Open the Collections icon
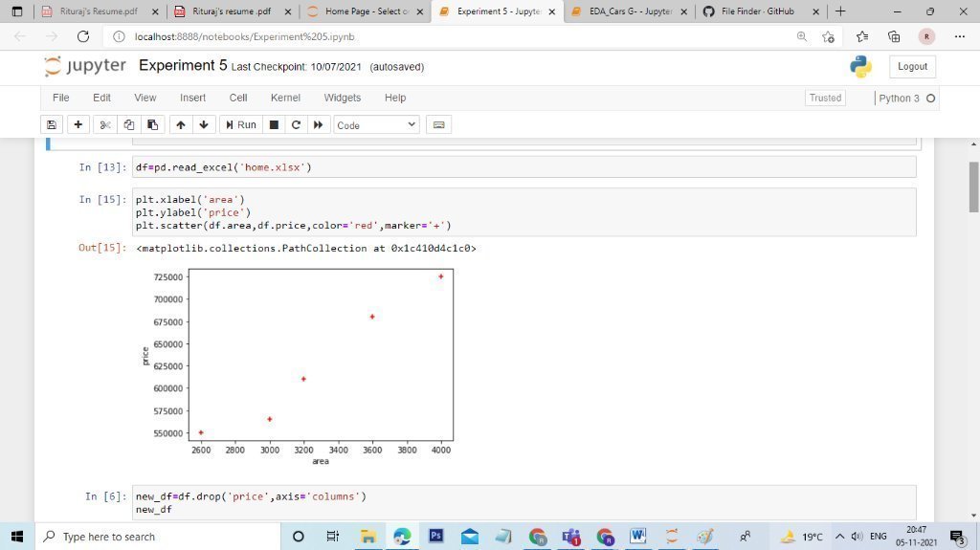 (x=894, y=37)
